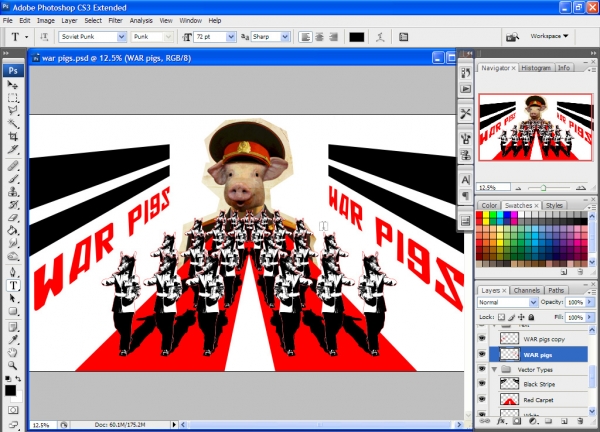Select the Magic Wand tool

click(x=13, y=123)
